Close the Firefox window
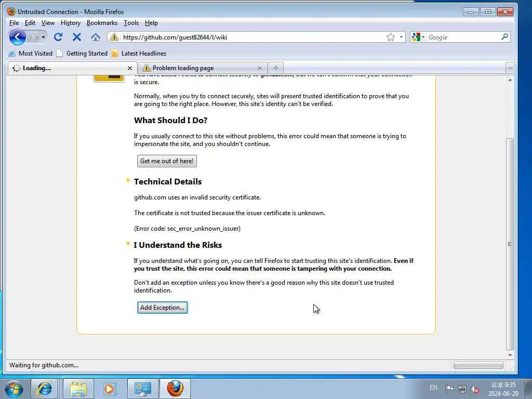The height and width of the screenshot is (399, 532). 505,12
